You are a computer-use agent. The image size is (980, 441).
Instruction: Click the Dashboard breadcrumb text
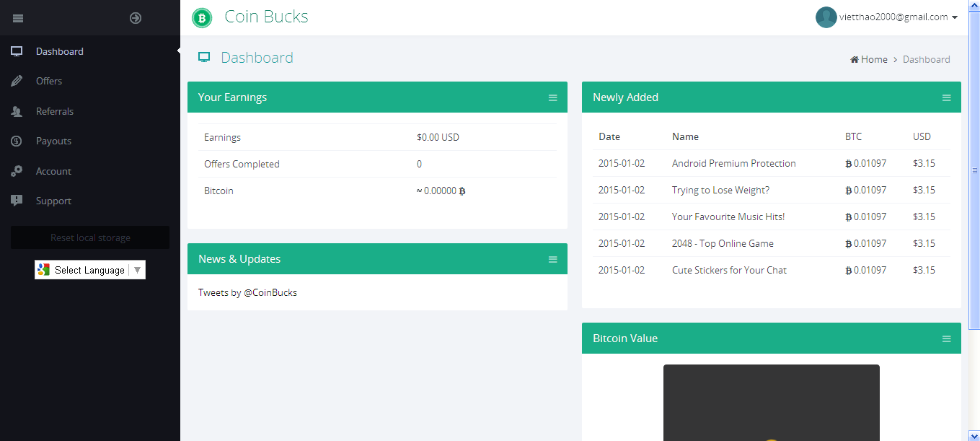pyautogui.click(x=926, y=59)
